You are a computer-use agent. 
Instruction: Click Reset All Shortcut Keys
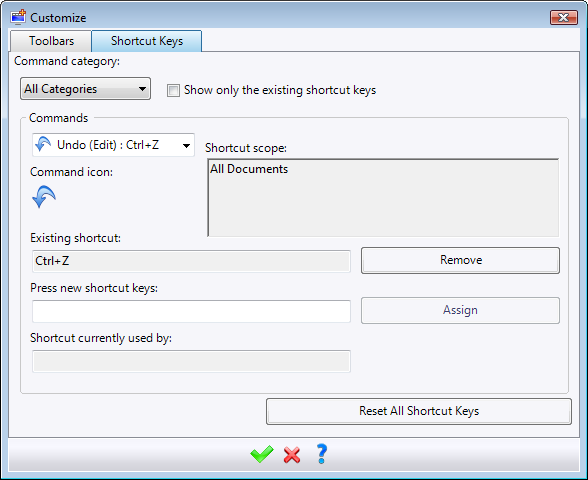(x=419, y=411)
